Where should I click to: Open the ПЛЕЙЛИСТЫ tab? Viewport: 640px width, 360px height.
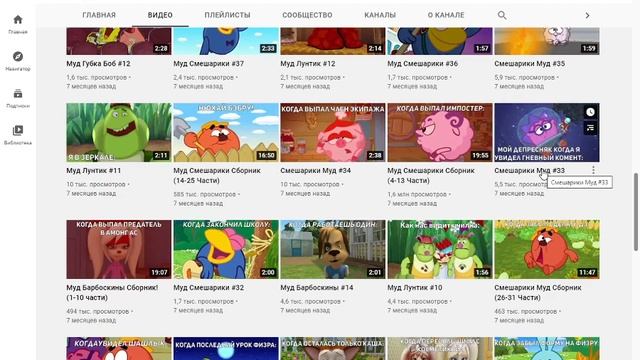pyautogui.click(x=227, y=15)
